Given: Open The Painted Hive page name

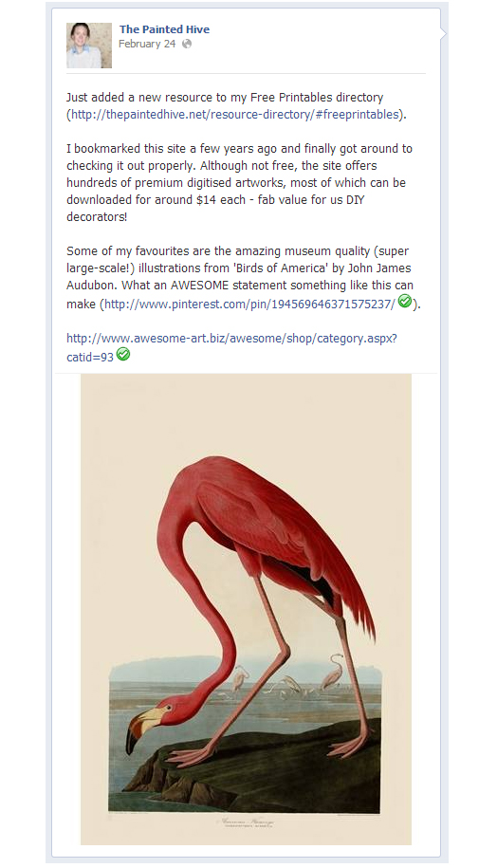Looking at the screenshot, I should tap(164, 29).
